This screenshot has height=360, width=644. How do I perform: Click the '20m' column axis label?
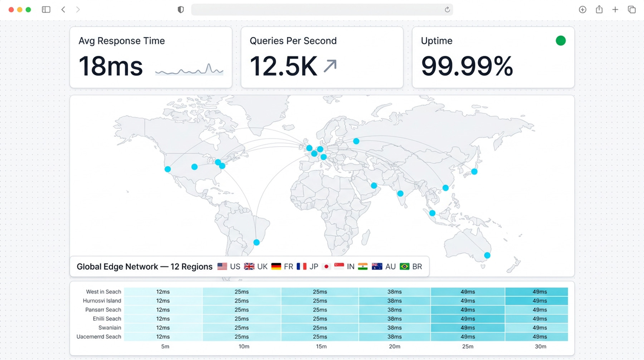[x=395, y=346]
